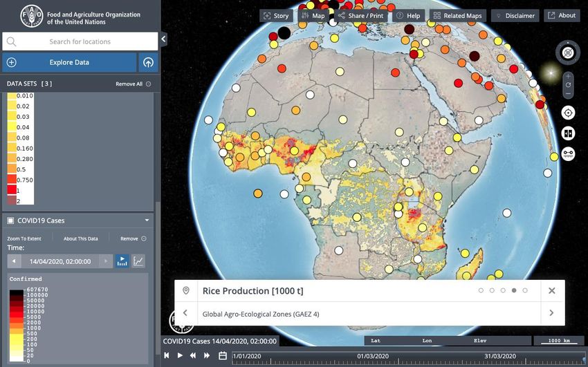Play the timeline animation
Image resolution: width=588 pixels, height=367 pixels.
coord(180,355)
